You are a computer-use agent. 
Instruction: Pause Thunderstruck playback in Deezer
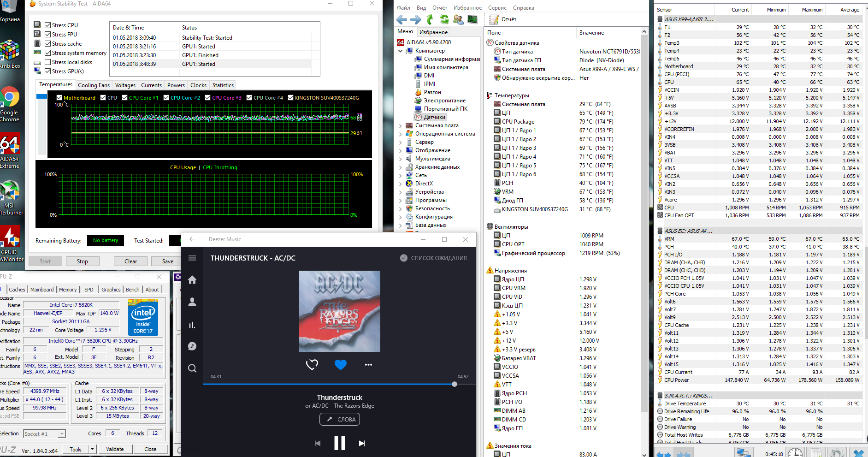tap(340, 443)
